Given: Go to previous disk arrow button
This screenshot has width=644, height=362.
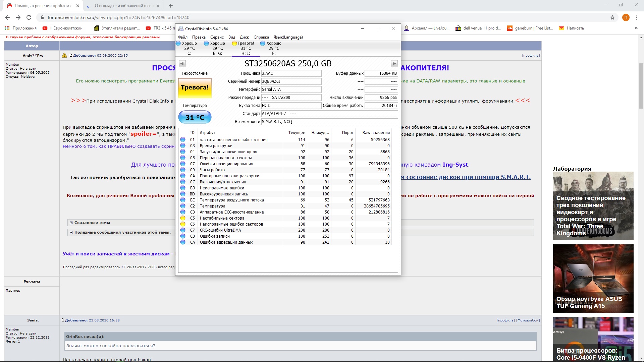Looking at the screenshot, I should pos(182,63).
